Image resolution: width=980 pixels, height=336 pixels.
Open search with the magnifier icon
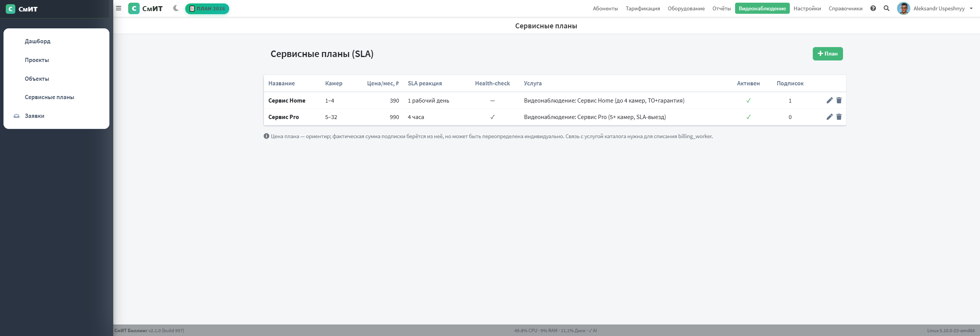coord(886,8)
